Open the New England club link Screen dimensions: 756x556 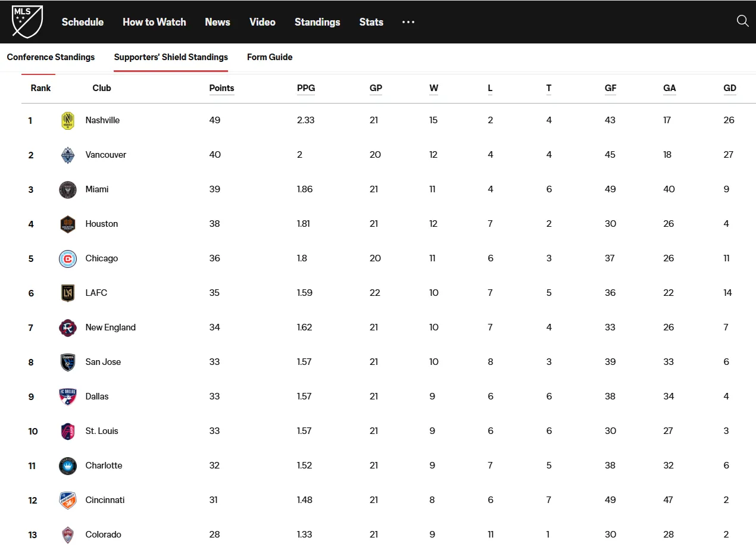click(x=111, y=327)
